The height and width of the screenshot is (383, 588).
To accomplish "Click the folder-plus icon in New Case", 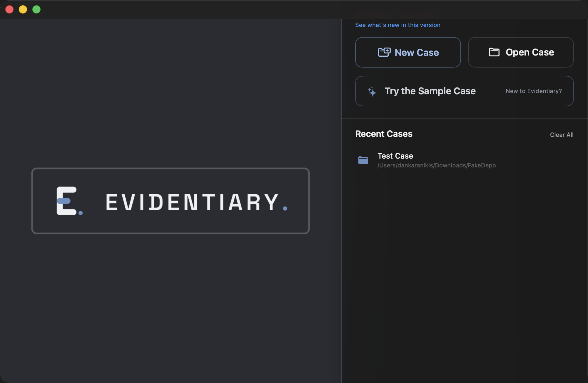I will point(384,52).
